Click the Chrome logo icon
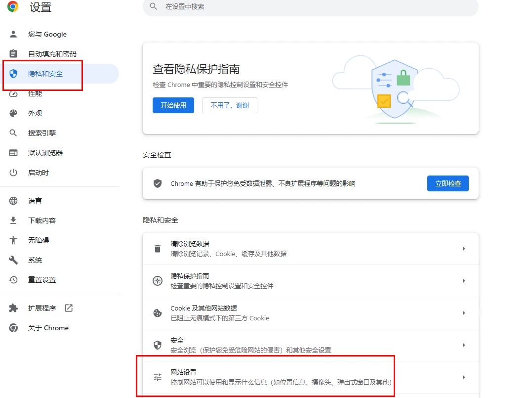Viewport: 532px width, 398px height. [13, 6]
